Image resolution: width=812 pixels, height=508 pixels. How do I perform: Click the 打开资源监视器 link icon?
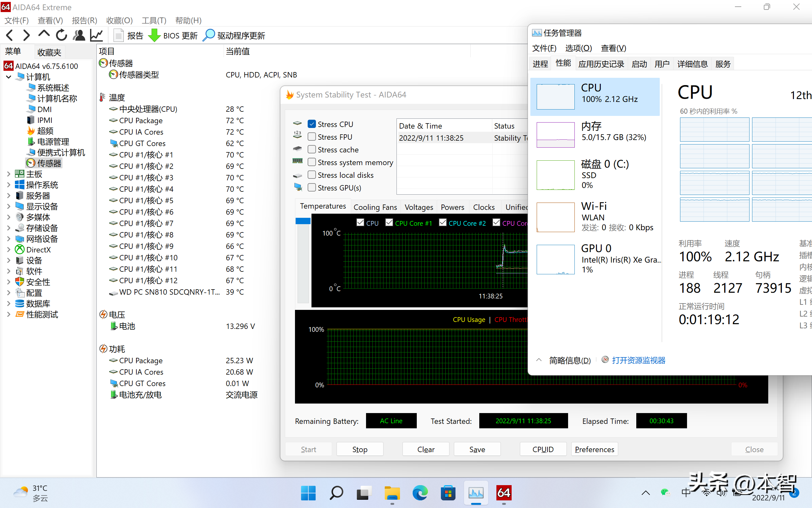pos(605,359)
